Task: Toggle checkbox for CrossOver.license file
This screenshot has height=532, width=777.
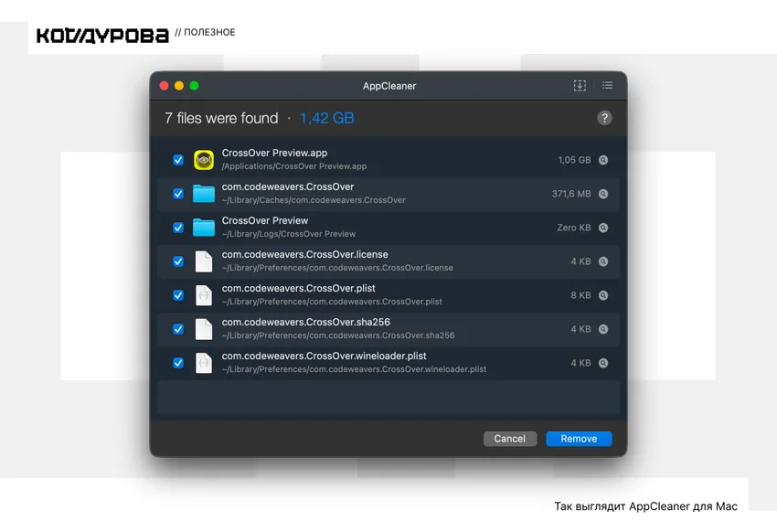Action: click(178, 261)
